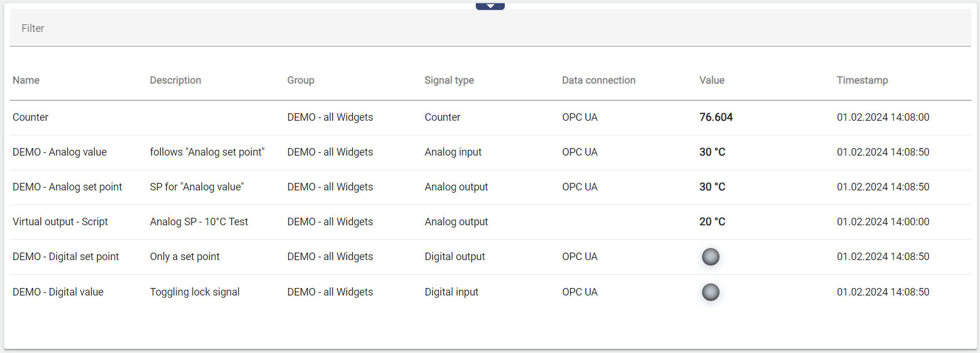Select the Counter signal row name
This screenshot has height=353, width=980.
click(x=31, y=117)
